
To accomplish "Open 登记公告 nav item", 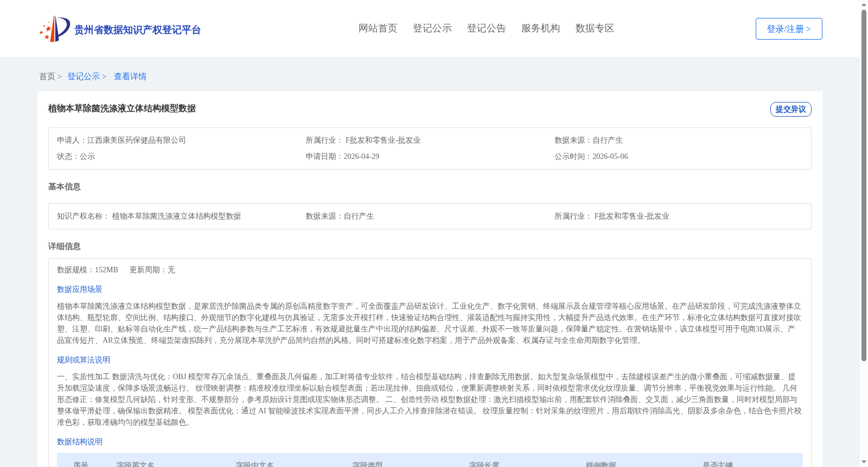I will coord(486,28).
